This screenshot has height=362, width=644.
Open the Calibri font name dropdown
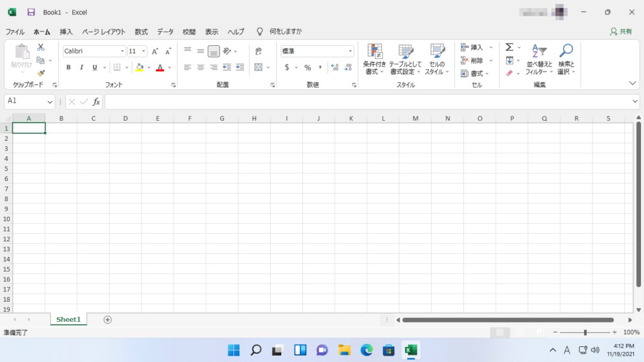click(x=121, y=52)
